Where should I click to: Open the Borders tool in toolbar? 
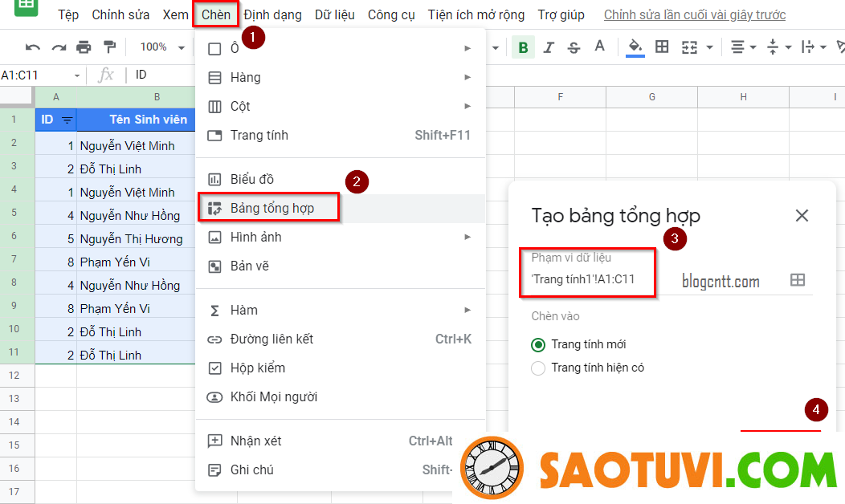tap(662, 47)
